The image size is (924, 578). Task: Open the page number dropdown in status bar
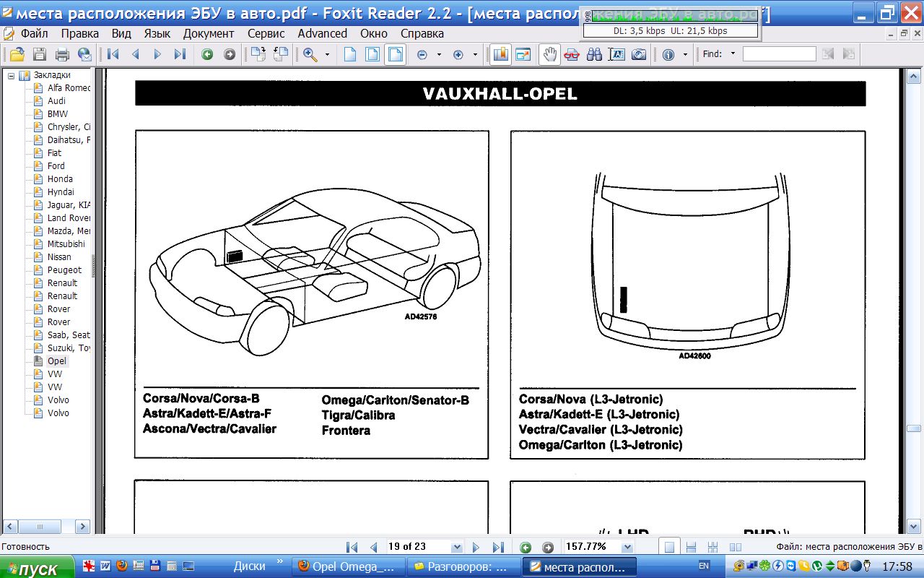456,547
